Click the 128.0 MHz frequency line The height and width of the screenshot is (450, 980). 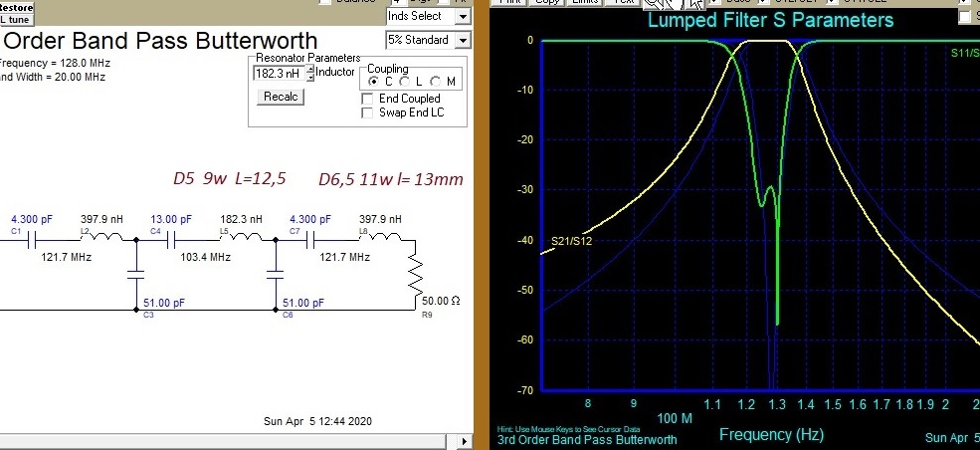pos(55,63)
